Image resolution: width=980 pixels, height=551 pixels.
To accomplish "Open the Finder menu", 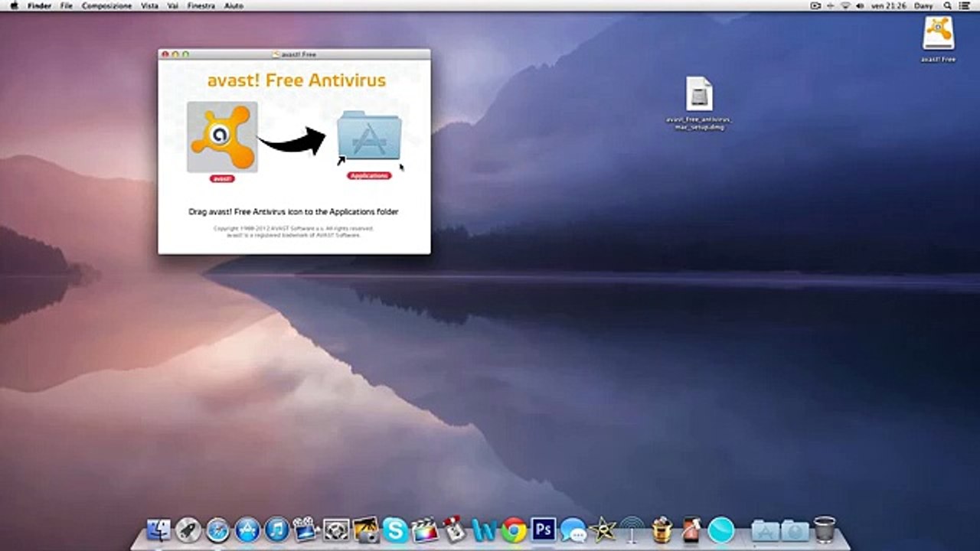I will (38, 5).
